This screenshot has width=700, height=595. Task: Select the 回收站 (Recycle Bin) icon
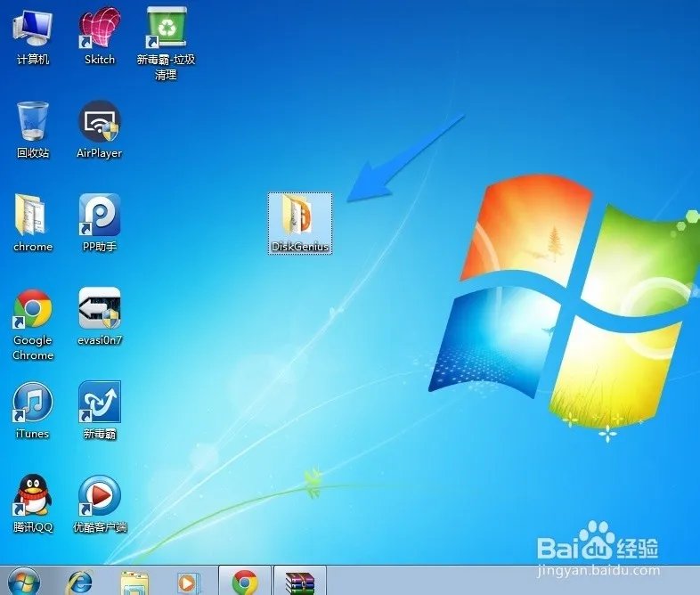point(33,123)
